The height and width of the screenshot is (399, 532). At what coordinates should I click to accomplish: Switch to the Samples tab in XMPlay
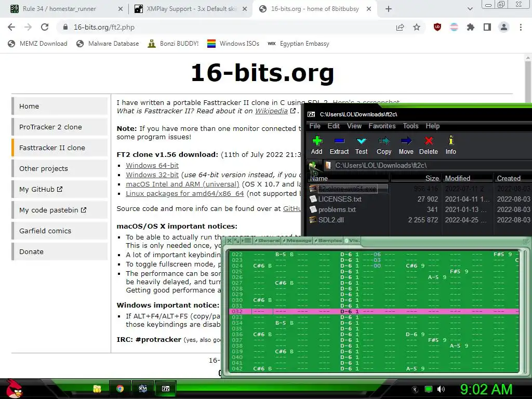328,241
